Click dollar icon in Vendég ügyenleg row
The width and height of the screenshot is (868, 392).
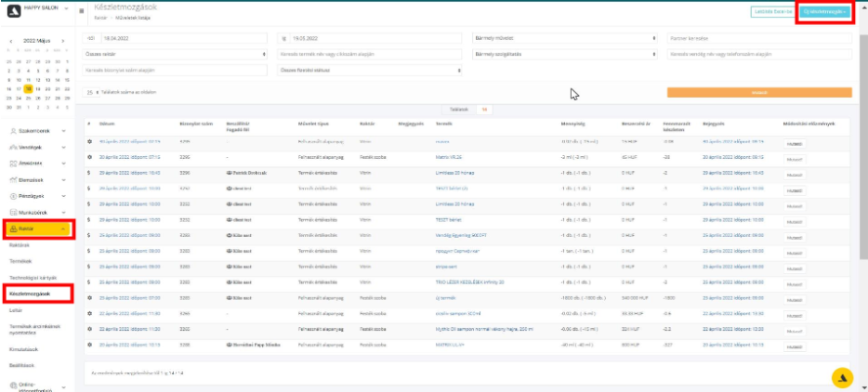[89, 235]
